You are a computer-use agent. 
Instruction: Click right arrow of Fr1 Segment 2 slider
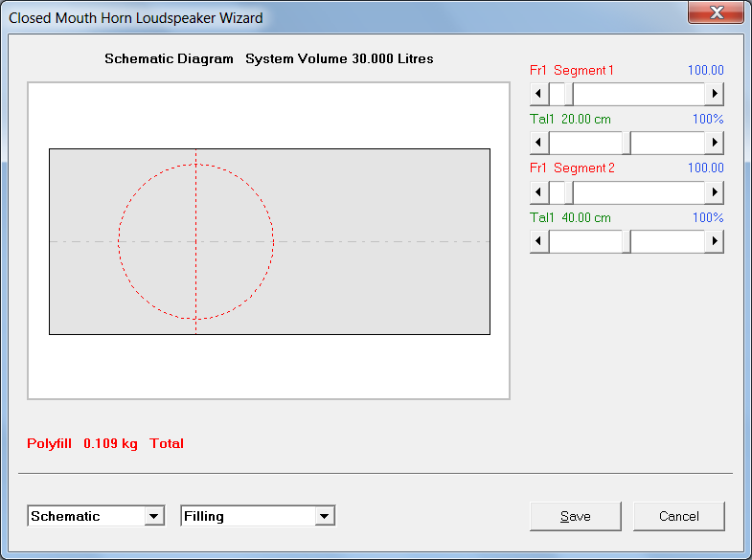(714, 192)
